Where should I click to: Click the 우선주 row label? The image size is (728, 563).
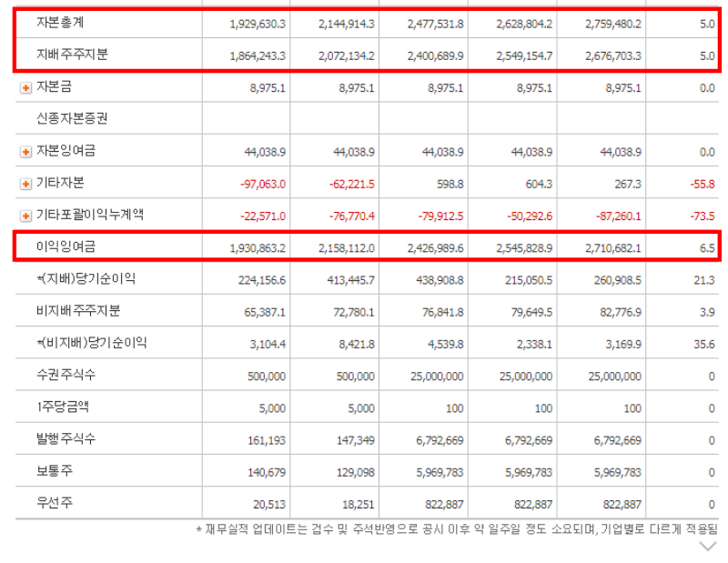coord(53,504)
